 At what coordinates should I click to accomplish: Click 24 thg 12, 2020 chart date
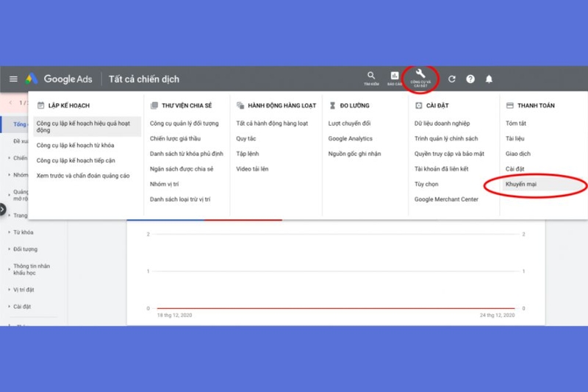[498, 315]
